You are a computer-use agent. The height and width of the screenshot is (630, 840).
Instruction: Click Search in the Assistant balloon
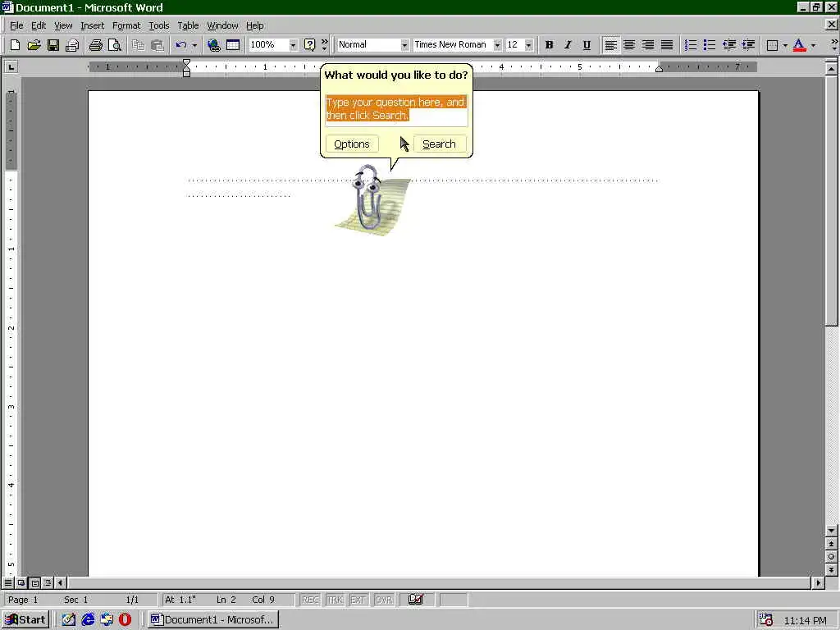(x=439, y=144)
